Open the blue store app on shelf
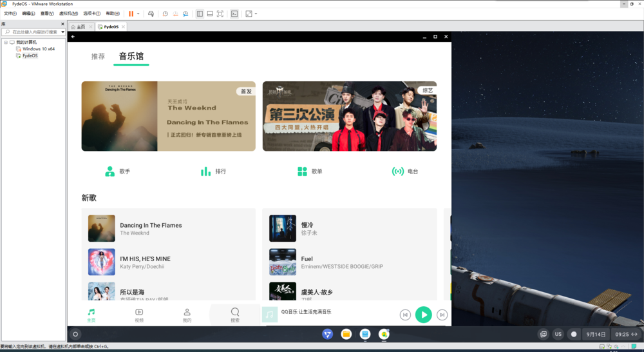Viewport: 644px width, 352px height. coord(365,335)
